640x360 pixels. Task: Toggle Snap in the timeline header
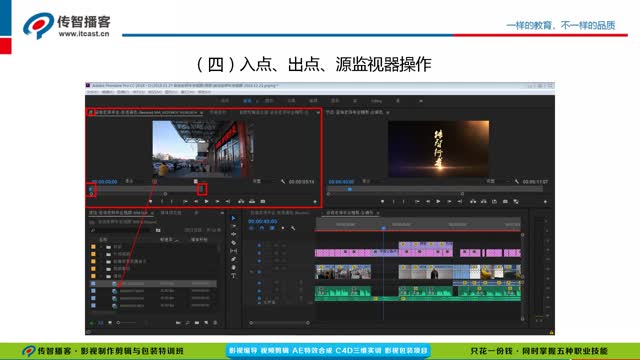262,228
